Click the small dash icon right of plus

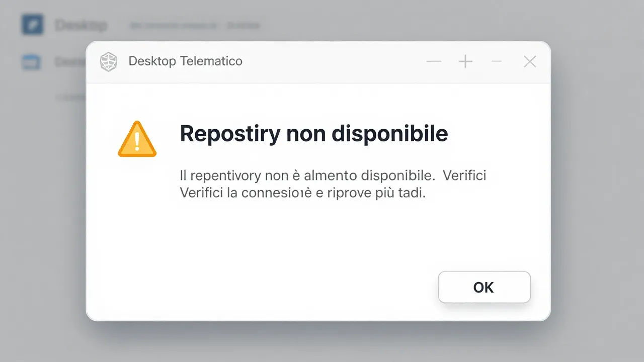[497, 61]
